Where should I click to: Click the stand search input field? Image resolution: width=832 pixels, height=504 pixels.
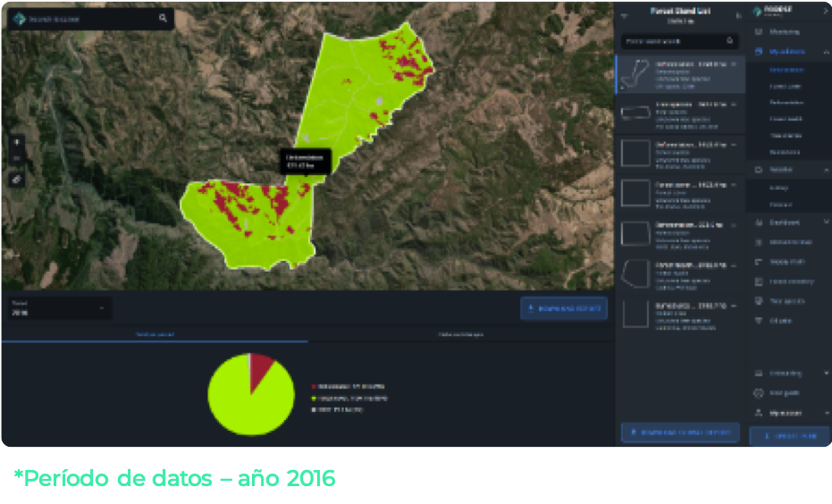(x=672, y=41)
